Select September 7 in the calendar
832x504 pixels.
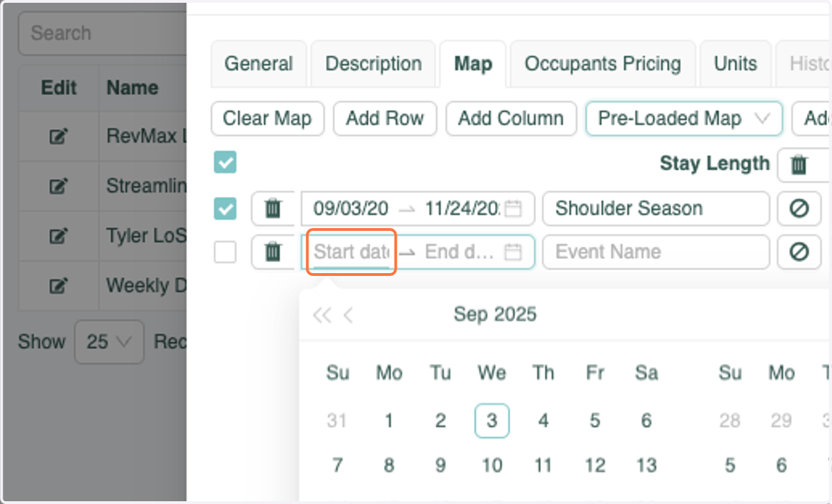(338, 465)
